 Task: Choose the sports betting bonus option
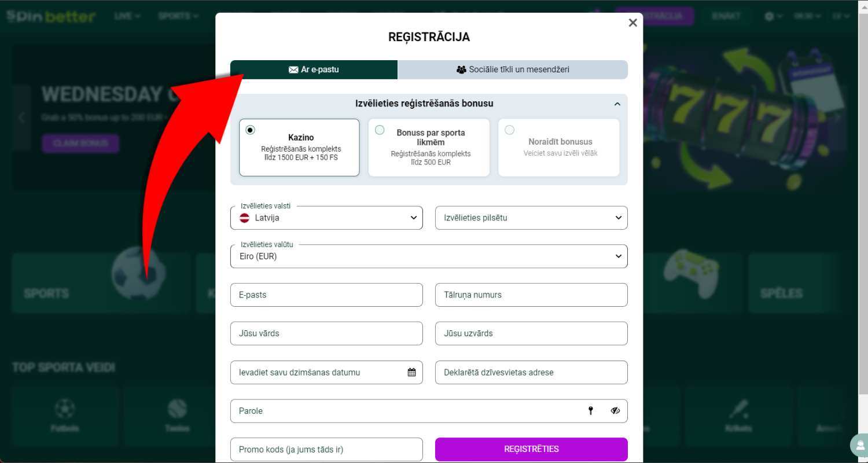[x=429, y=148]
